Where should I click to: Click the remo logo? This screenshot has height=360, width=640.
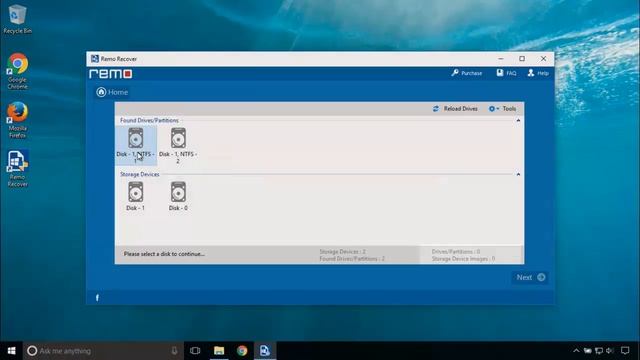coord(111,74)
